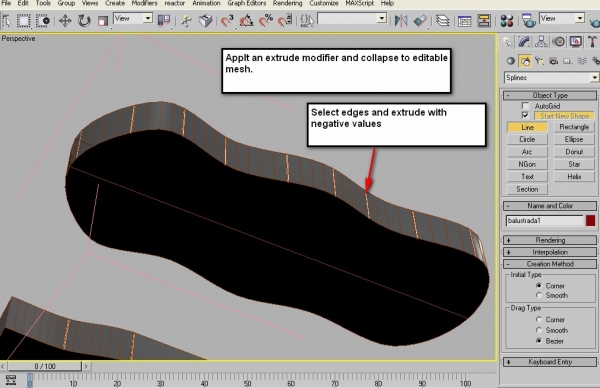
Task: Enable the AutoGrid checkbox
Action: tap(525, 106)
